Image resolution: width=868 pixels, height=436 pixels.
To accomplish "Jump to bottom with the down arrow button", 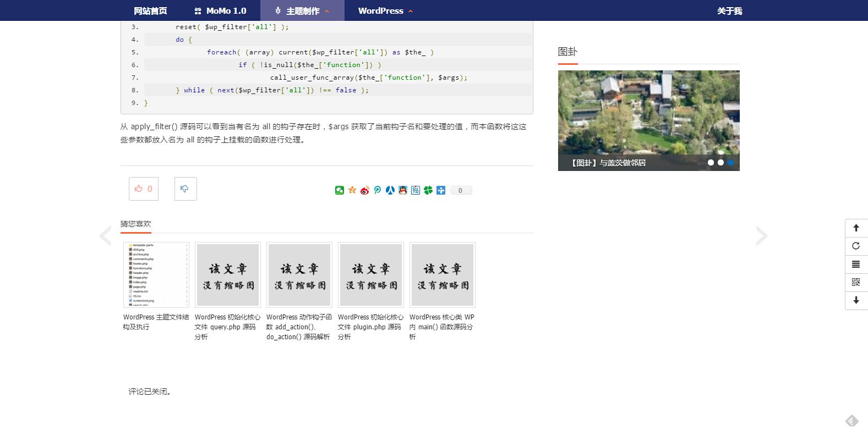I will point(856,300).
